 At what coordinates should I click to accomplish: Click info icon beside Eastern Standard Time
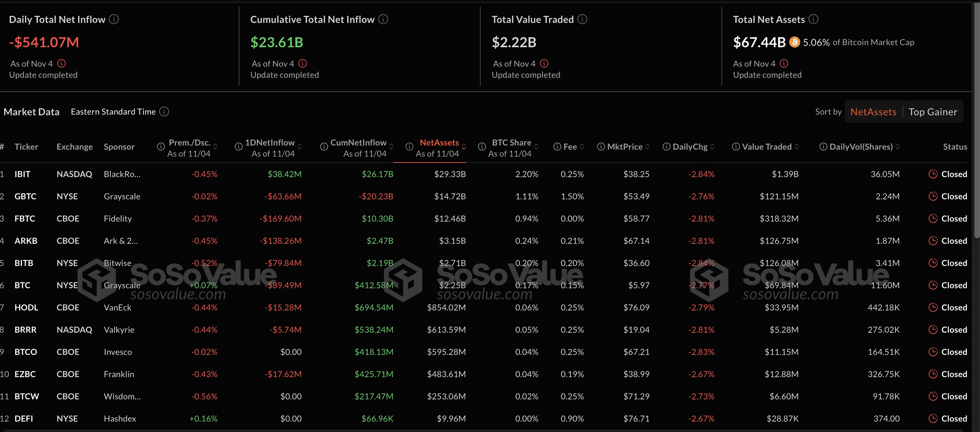164,111
